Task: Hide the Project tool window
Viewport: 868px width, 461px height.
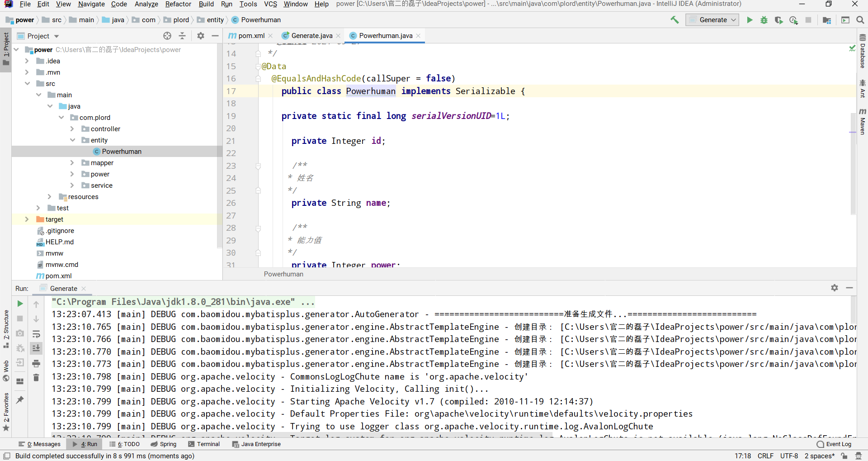Action: (x=215, y=36)
